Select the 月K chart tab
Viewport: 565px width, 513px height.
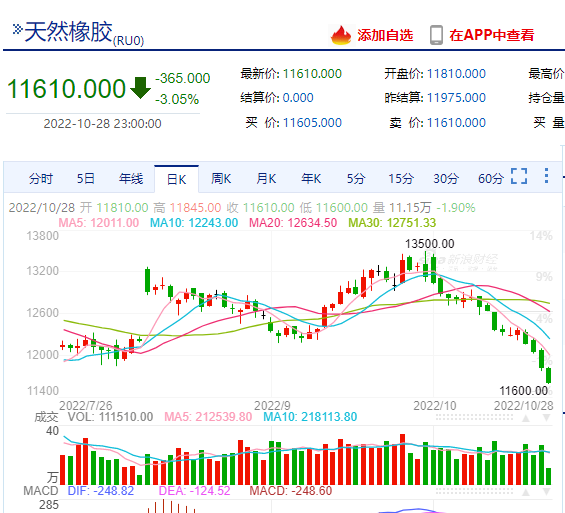[x=266, y=178]
